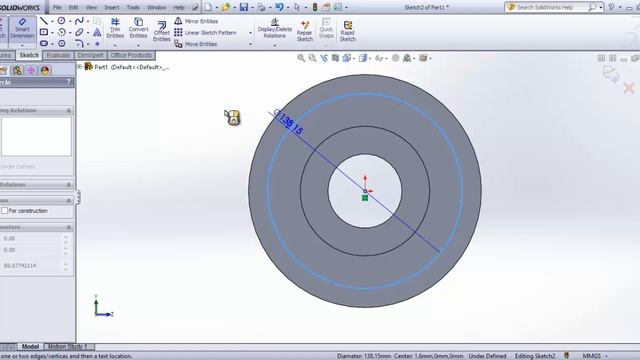Open Display/Delete Relations dropdown arrow
The image size is (640, 360).
pos(275,45)
